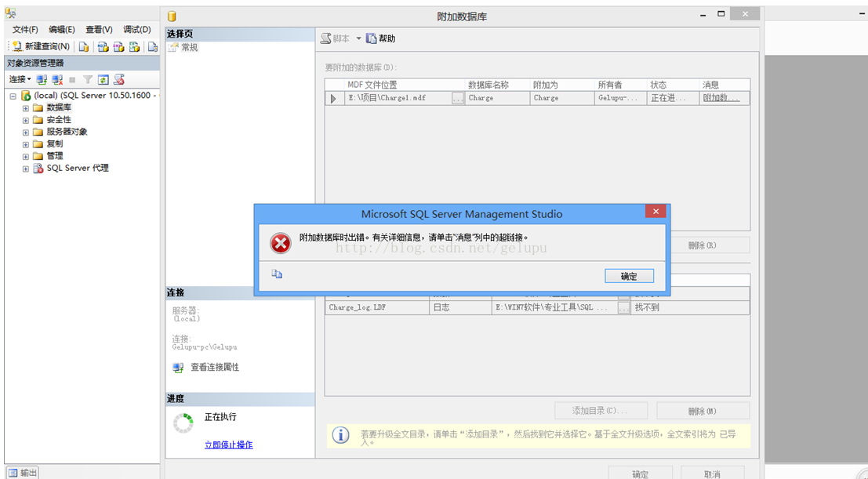868x479 pixels.
Task: Click the red error icon in message box
Action: point(281,243)
